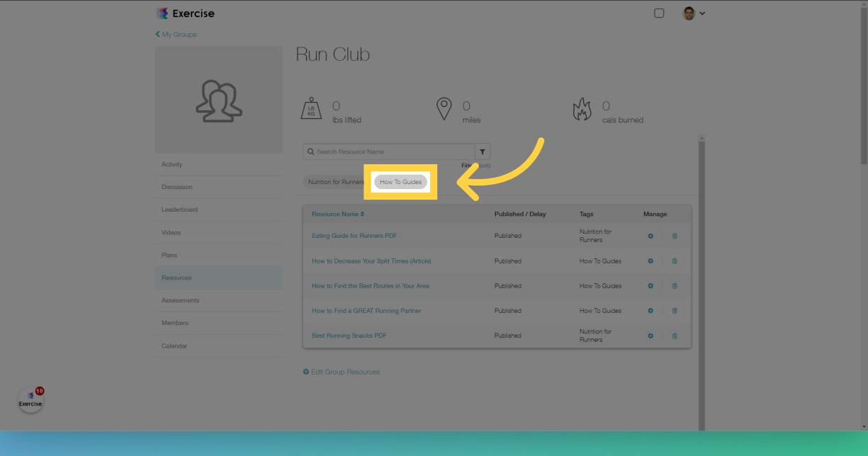Viewport: 868px width, 456px height.
Task: Click trash icon for Best Running Snacks PDF
Action: (675, 336)
